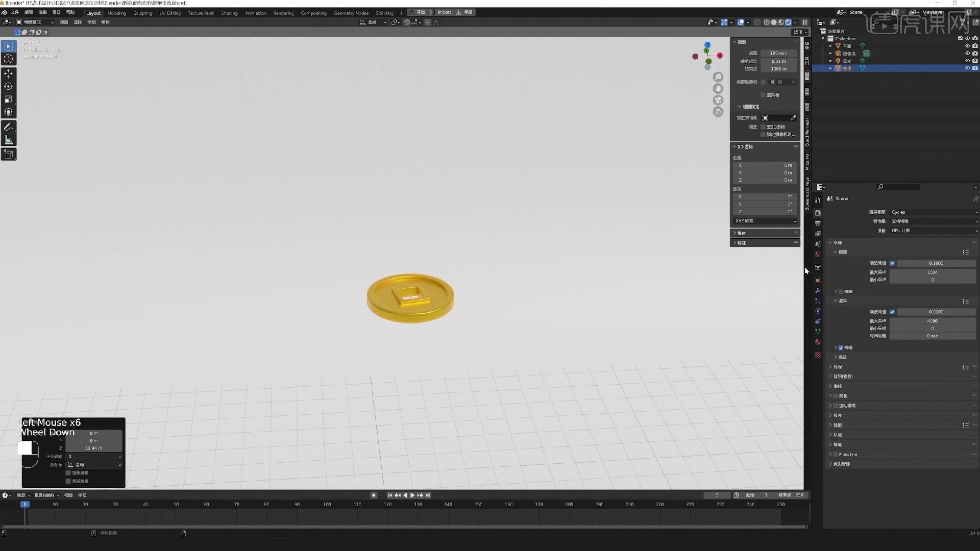
Task: Collapse the 3D 游标 panel
Action: (x=734, y=147)
